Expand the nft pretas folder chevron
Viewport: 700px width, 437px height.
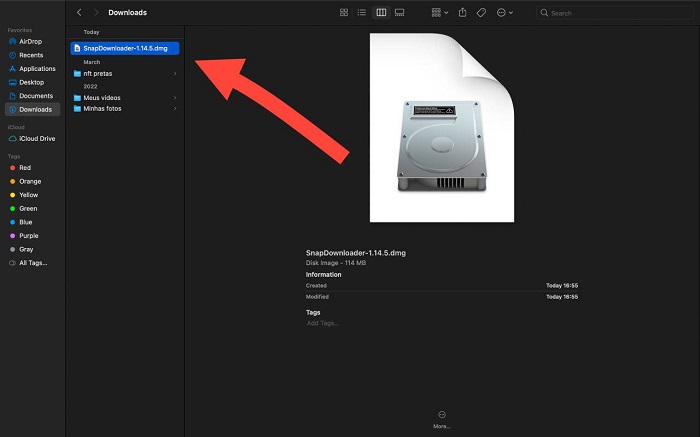click(x=175, y=74)
